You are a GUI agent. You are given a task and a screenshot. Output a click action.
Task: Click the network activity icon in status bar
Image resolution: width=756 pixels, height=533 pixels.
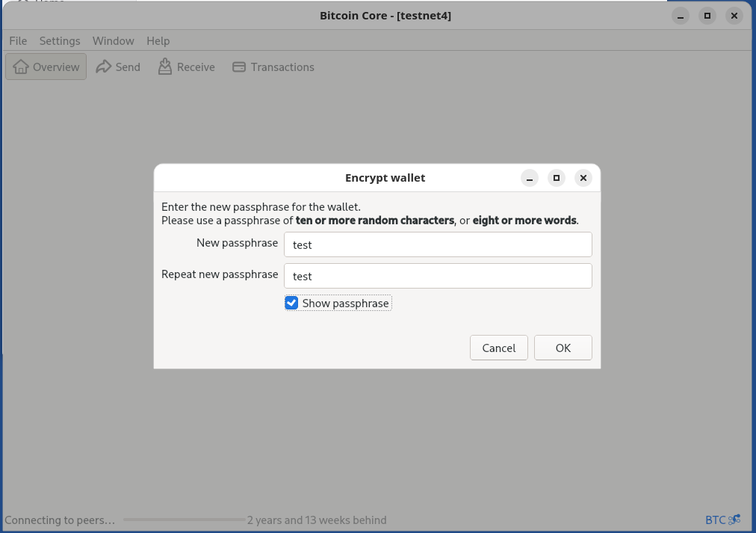[734, 520]
